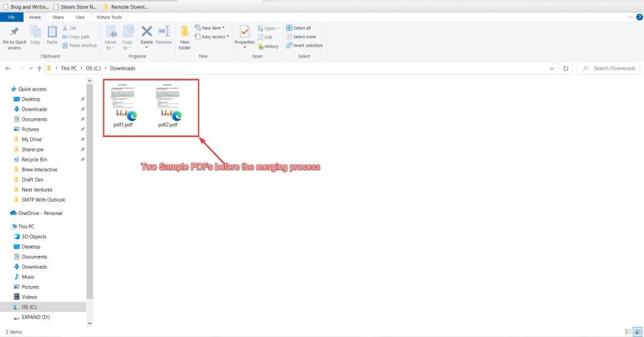The height and width of the screenshot is (337, 644).
Task: Open Properties from the ribbon
Action: pyautogui.click(x=245, y=32)
